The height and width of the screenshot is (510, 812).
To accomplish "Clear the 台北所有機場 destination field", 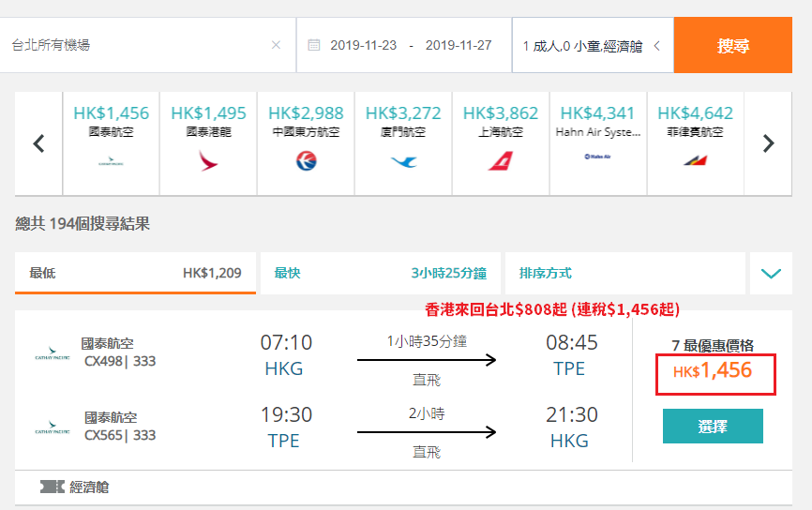I will (276, 45).
